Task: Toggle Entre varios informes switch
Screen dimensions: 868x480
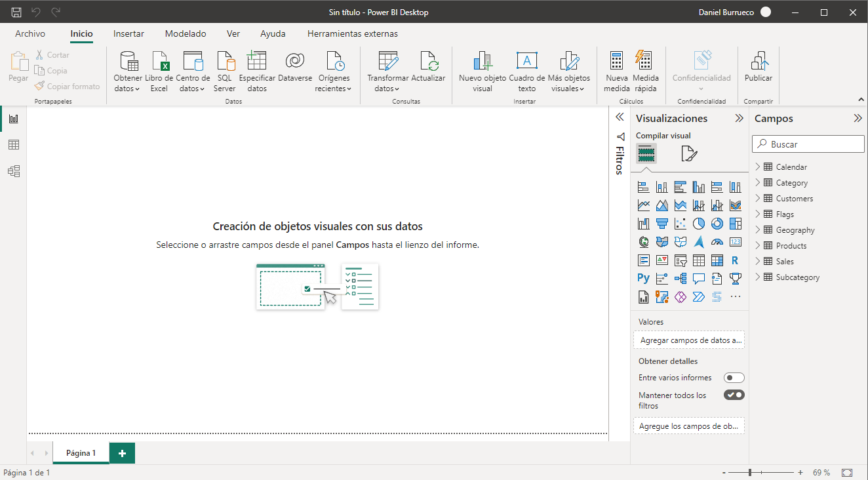Action: click(734, 378)
